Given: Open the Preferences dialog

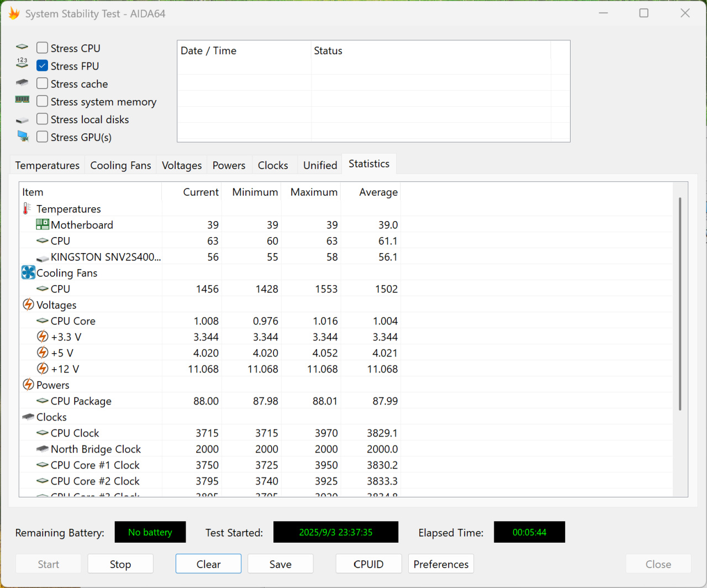Looking at the screenshot, I should (441, 564).
